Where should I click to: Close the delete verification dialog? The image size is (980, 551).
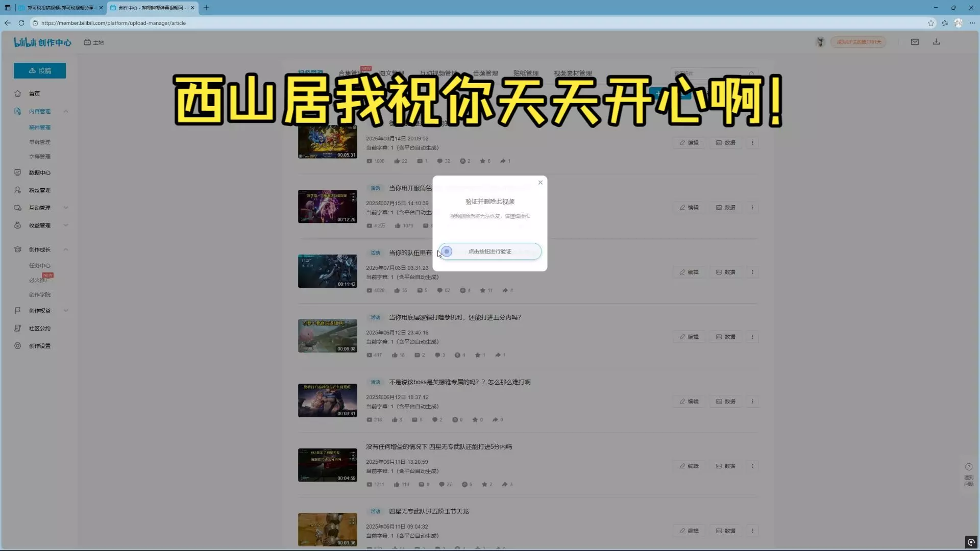541,183
